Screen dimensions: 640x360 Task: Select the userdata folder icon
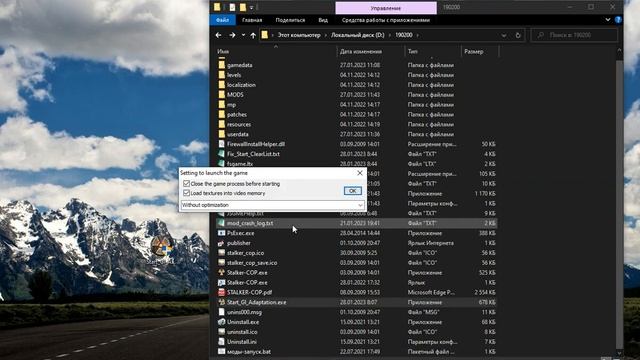click(221, 134)
